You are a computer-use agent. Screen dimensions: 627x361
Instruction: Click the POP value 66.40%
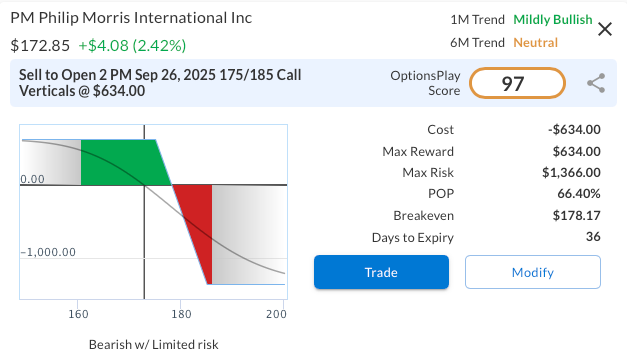coord(579,194)
